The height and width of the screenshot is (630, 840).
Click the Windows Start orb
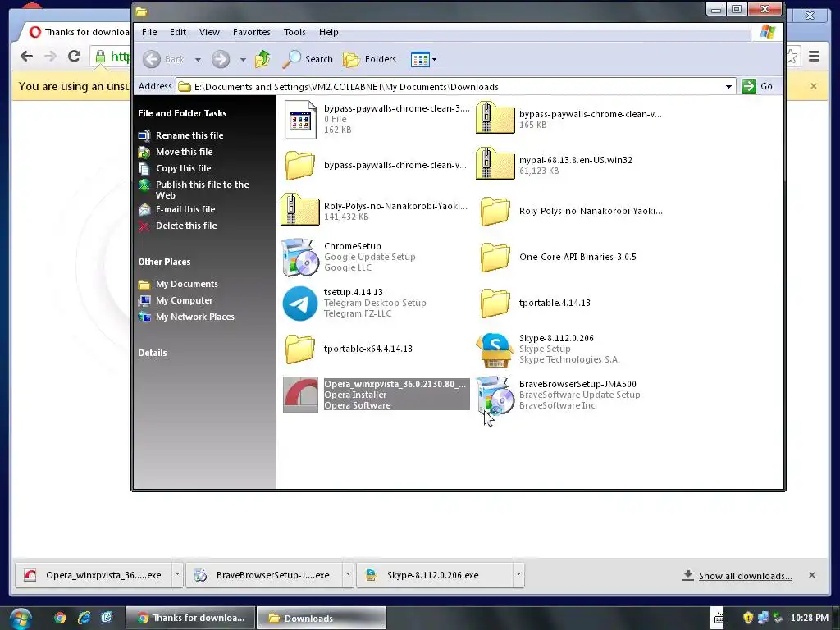21,619
